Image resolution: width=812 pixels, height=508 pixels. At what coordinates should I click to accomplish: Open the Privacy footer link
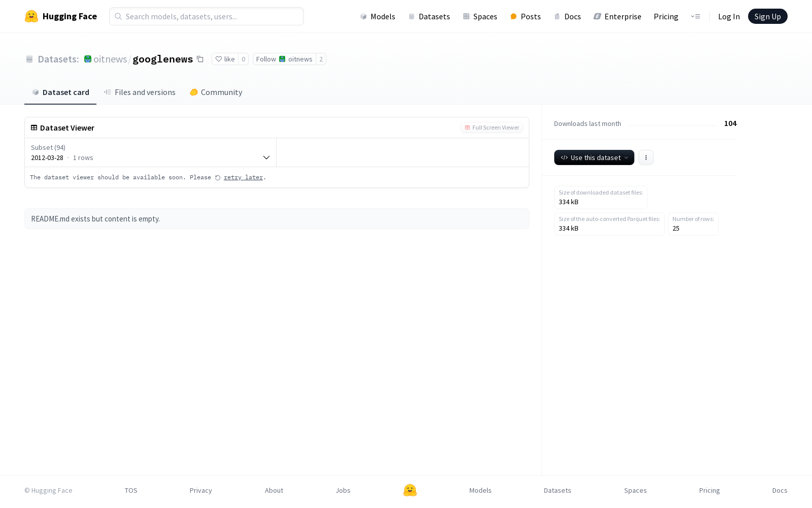coord(201,490)
